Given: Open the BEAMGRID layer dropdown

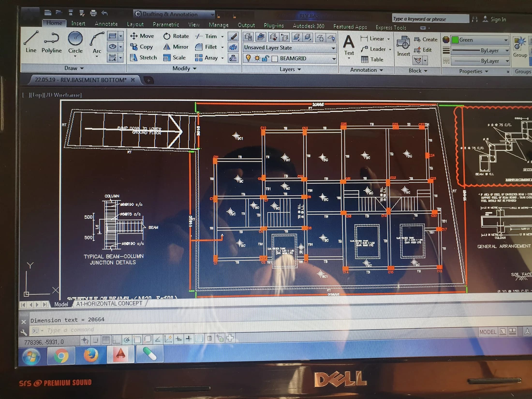Looking at the screenshot, I should point(290,59).
